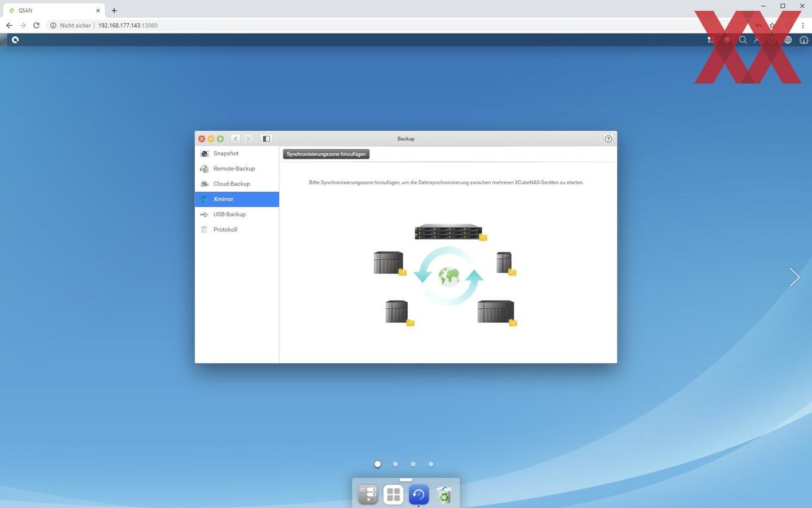The height and width of the screenshot is (508, 812).
Task: Switch to the first desktop page dot
Action: (x=377, y=464)
